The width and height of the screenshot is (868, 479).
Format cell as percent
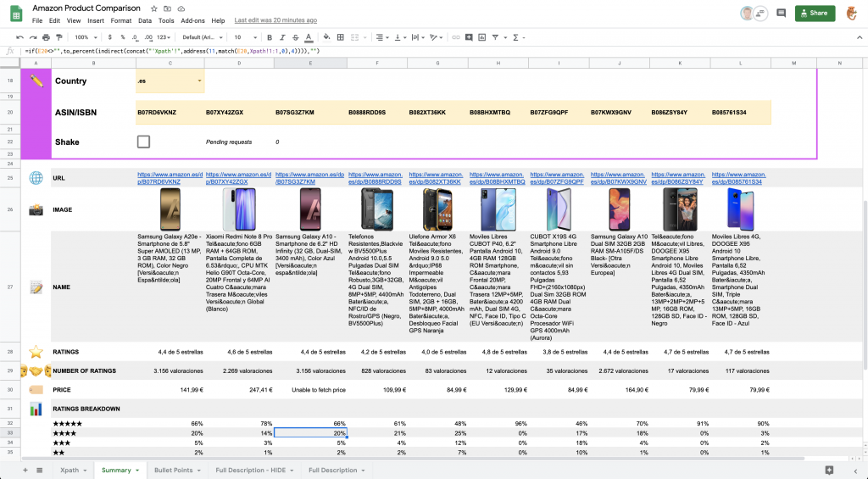pyautogui.click(x=122, y=37)
